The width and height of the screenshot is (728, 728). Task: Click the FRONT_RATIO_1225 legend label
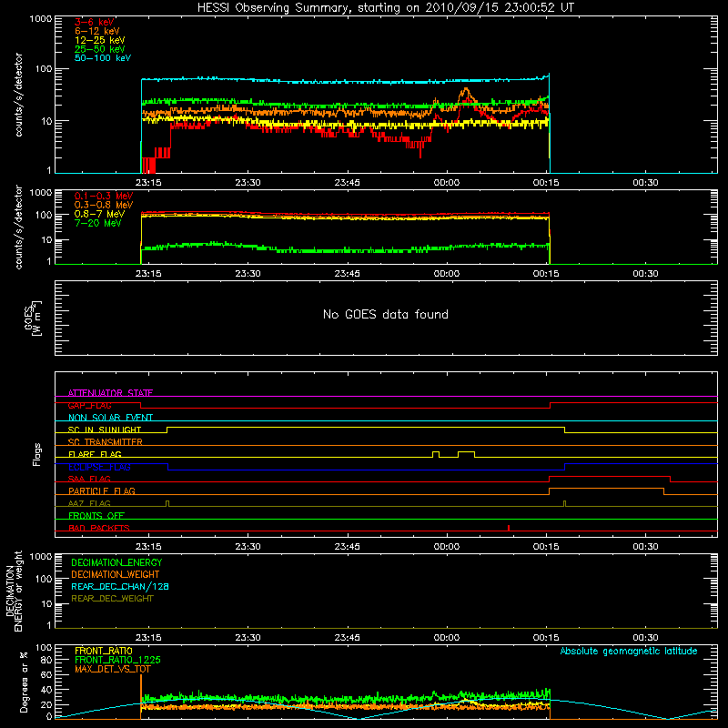(117, 660)
